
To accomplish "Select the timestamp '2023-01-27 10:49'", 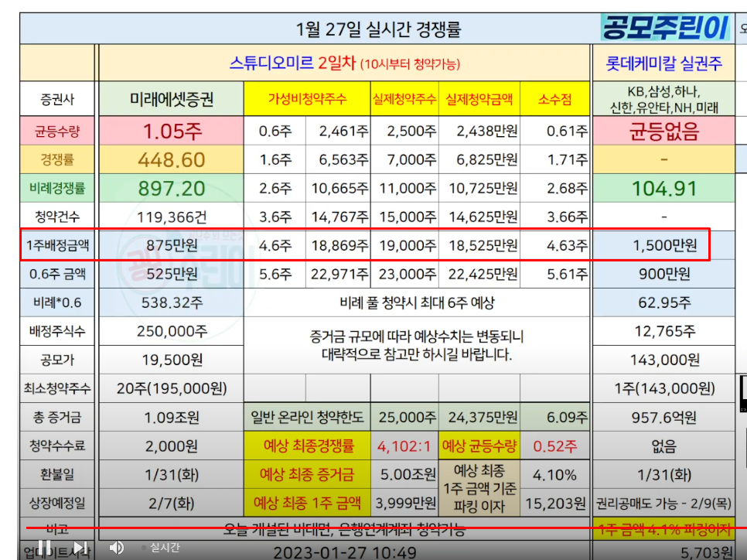I will [345, 553].
